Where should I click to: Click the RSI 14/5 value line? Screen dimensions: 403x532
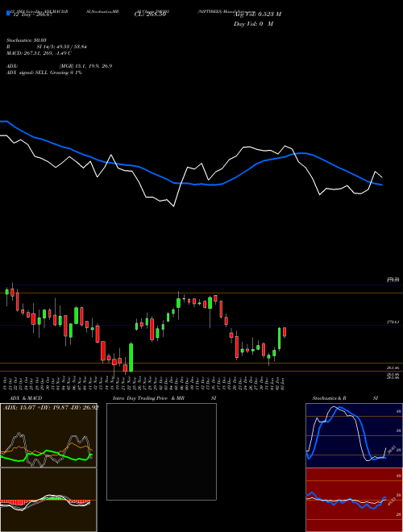(x=47, y=47)
